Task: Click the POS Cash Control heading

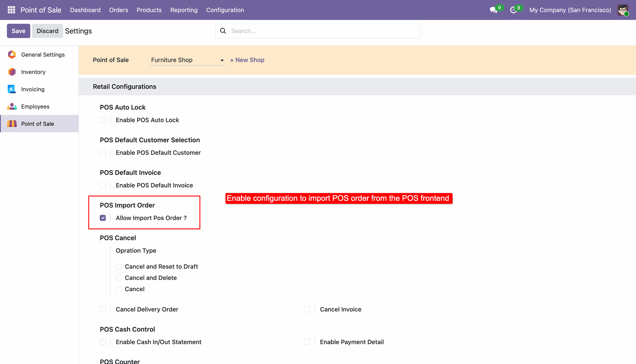Action: [127, 329]
